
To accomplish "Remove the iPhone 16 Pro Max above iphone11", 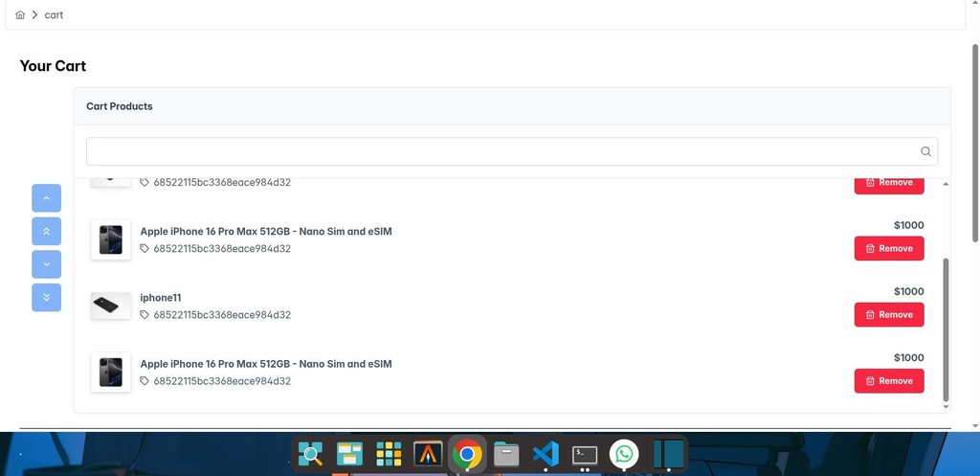I will (x=889, y=248).
